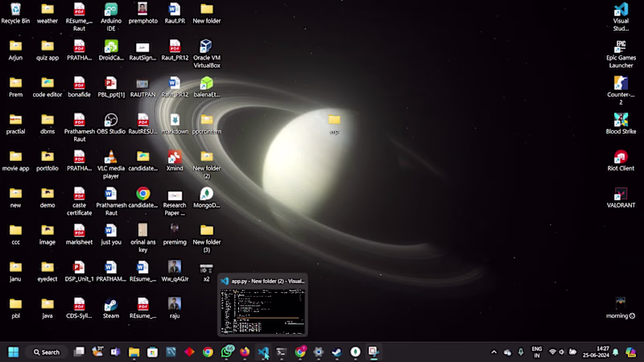Open the terminal from the taskbar
The width and height of the screenshot is (644, 362).
(281, 352)
